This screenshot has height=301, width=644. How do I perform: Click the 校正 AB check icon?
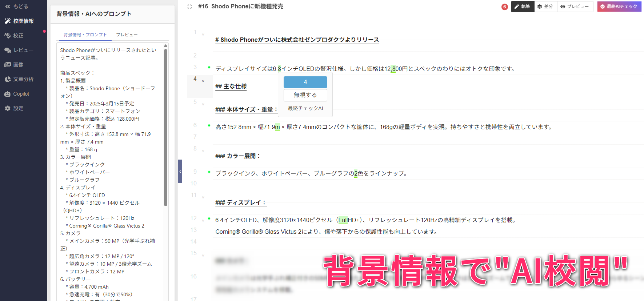point(8,36)
